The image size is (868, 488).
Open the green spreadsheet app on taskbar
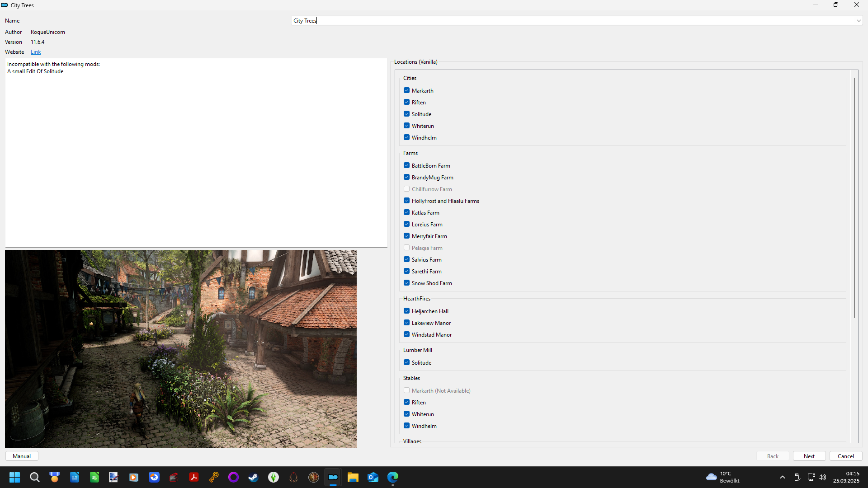94,477
